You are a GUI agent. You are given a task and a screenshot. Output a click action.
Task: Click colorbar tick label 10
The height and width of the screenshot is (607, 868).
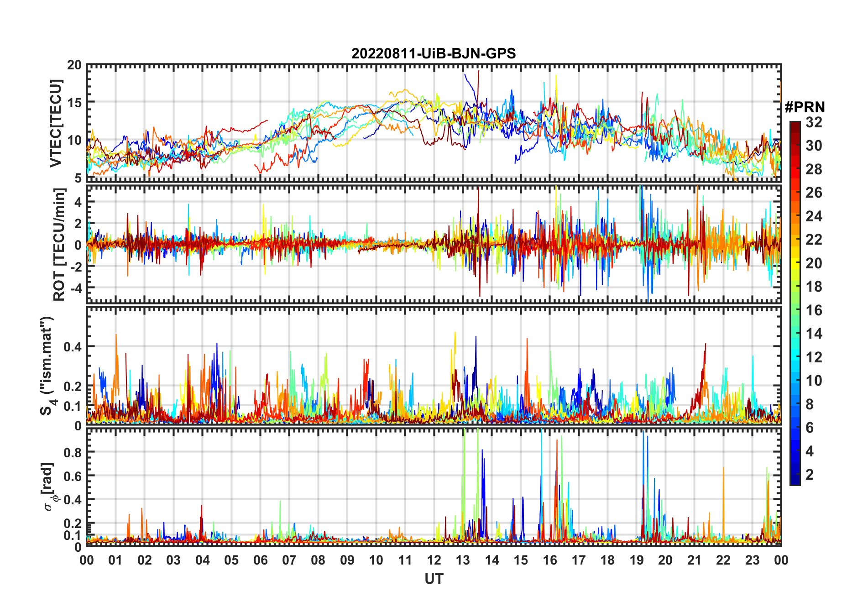(814, 381)
